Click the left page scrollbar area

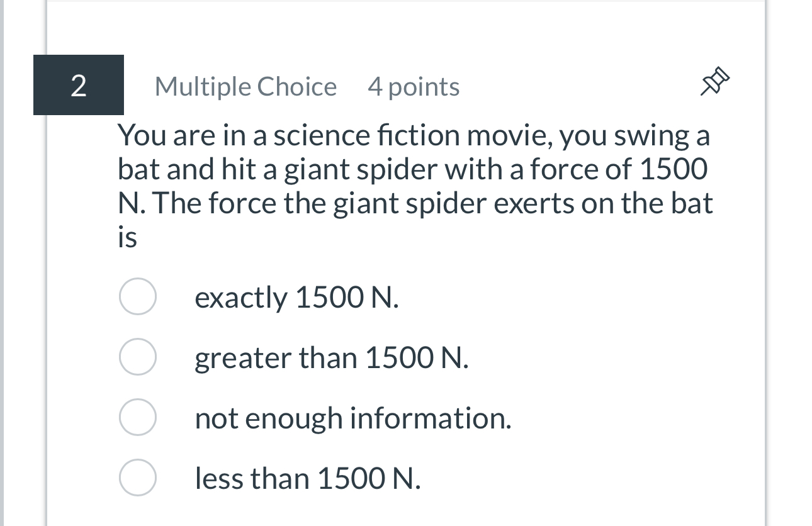pos(6,252)
